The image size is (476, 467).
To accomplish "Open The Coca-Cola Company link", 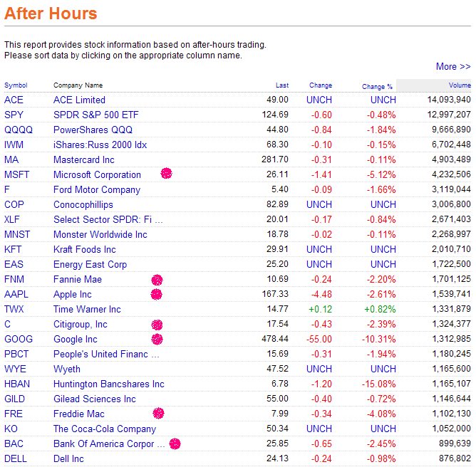I will 105,429.
